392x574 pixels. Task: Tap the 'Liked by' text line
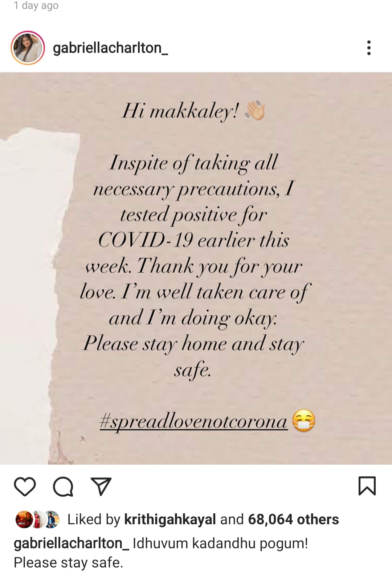[203, 519]
